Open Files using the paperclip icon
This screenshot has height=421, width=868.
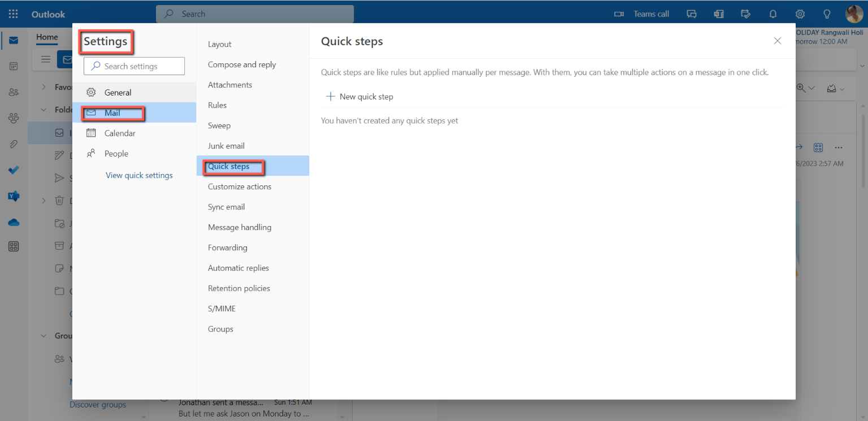13,144
